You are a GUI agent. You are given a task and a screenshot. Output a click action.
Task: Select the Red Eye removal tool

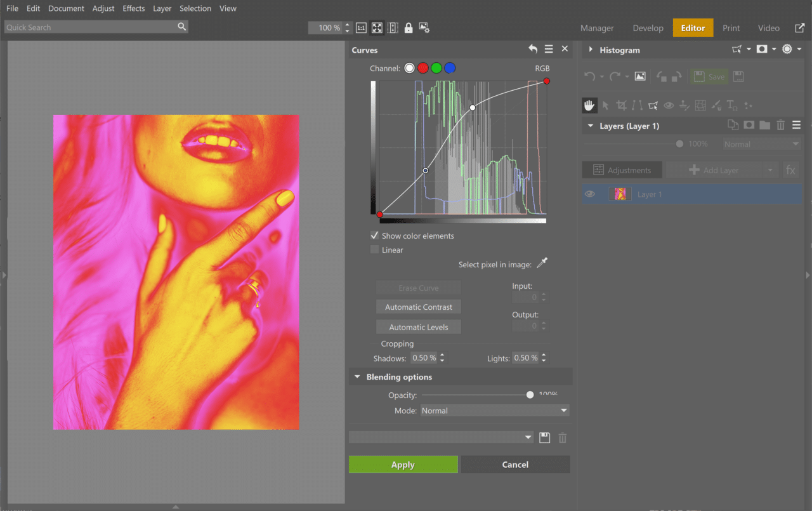(669, 105)
